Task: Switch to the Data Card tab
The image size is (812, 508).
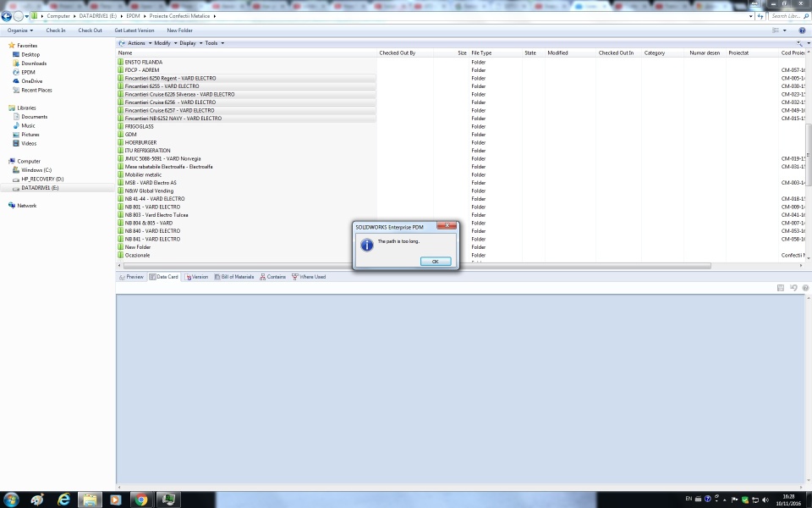Action: (x=163, y=277)
